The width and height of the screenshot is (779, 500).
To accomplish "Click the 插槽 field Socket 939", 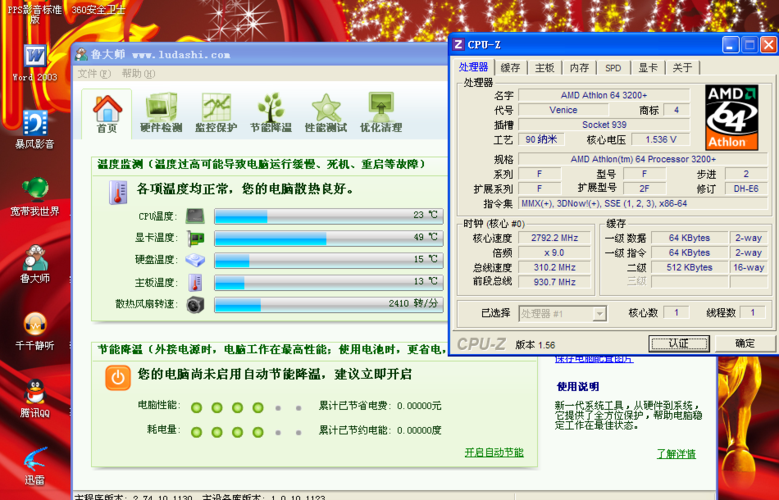I will click(604, 125).
